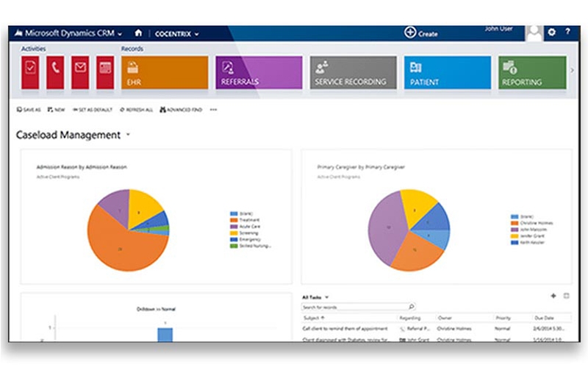
Task: Click the search magnifier icon in tasks
Action: coord(412,307)
